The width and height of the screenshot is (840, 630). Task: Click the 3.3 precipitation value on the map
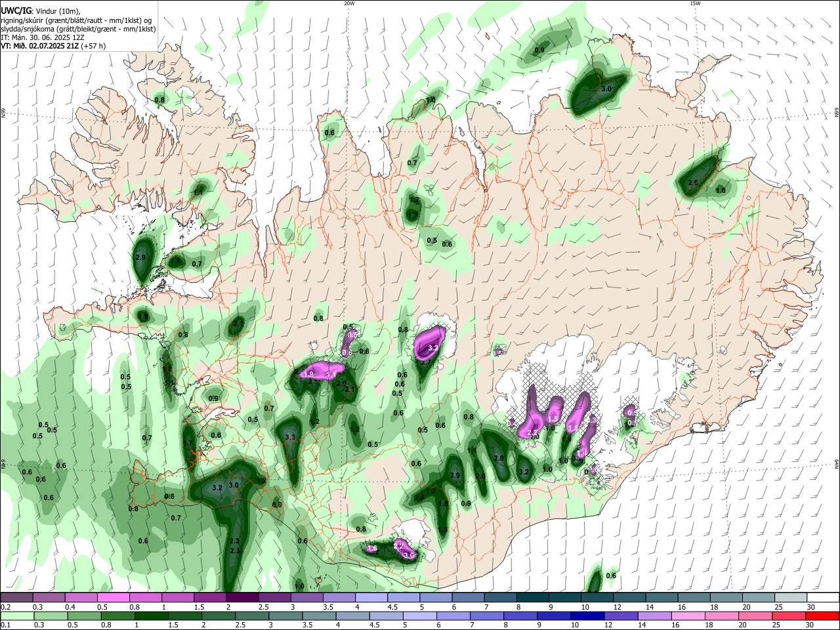click(291, 436)
